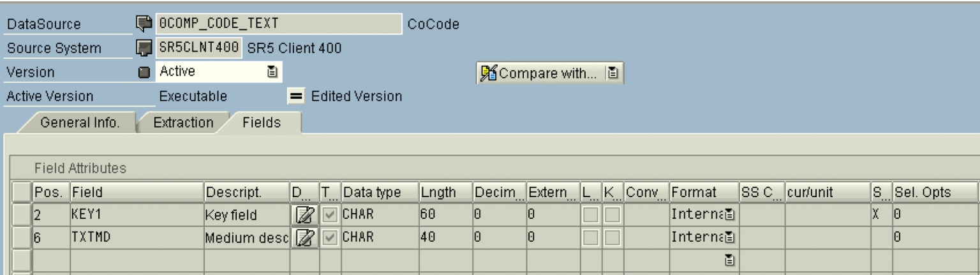Open the detail edit icon for TXTMD
980x275 pixels.
pyautogui.click(x=304, y=238)
